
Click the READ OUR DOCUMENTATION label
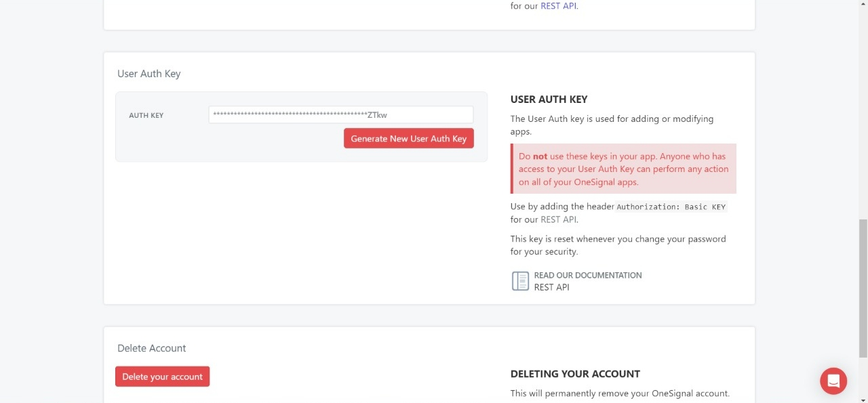[x=587, y=275]
